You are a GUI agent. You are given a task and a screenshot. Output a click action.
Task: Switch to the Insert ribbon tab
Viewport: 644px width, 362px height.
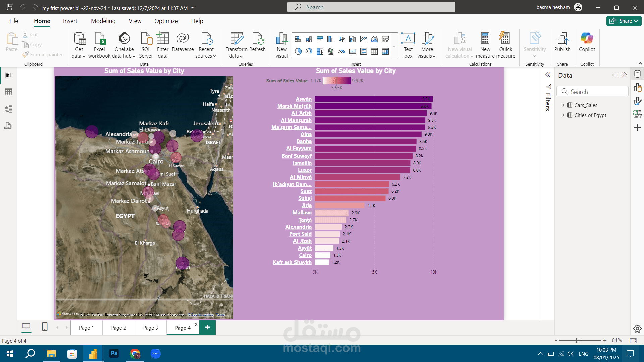coord(70,21)
